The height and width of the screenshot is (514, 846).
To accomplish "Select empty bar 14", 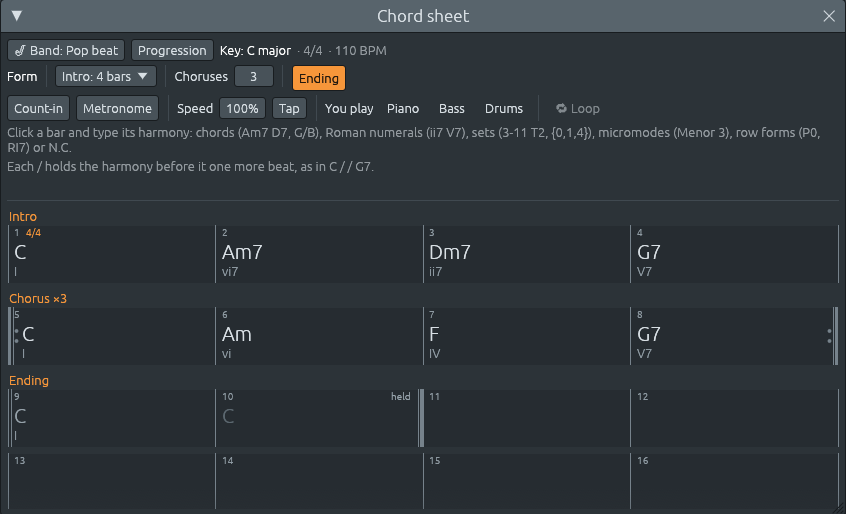I will tap(319, 481).
